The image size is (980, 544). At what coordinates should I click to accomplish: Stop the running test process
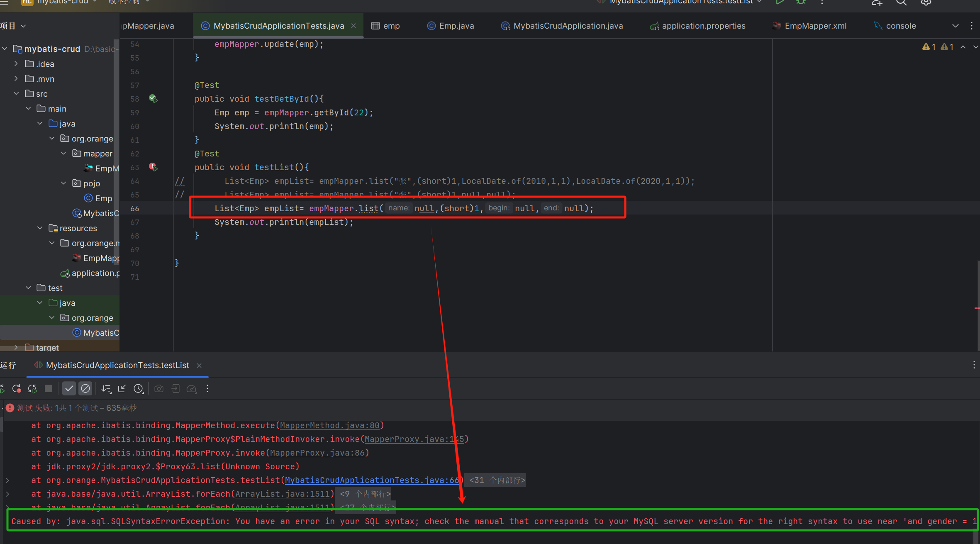click(49, 389)
